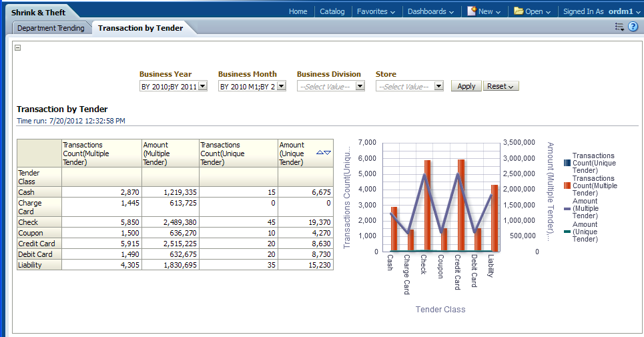Switch to the Department Trending tab
The width and height of the screenshot is (644, 337).
51,28
